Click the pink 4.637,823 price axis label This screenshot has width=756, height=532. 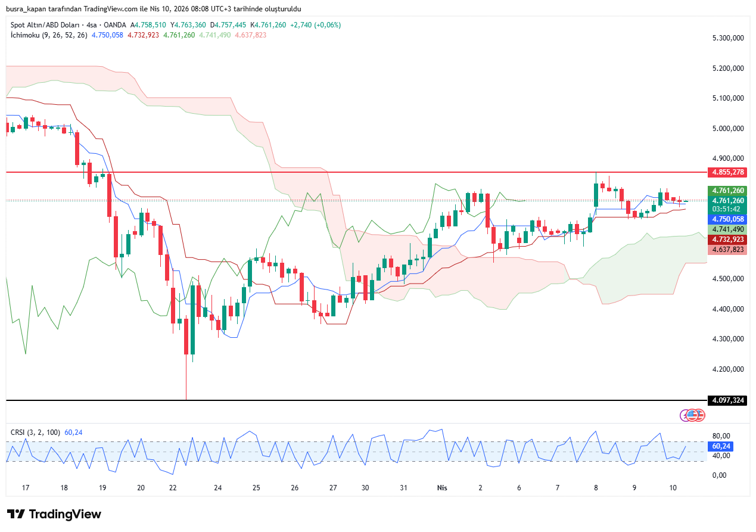pyautogui.click(x=726, y=250)
